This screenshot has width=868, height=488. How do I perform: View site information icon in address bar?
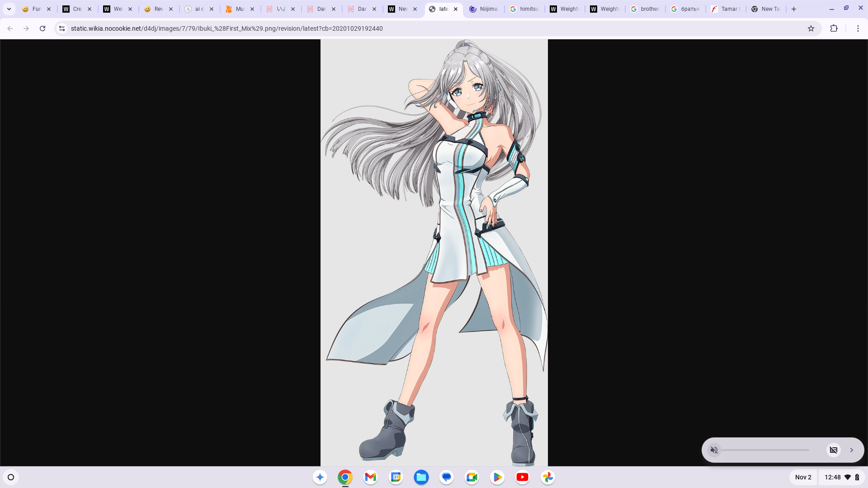tap(62, 28)
